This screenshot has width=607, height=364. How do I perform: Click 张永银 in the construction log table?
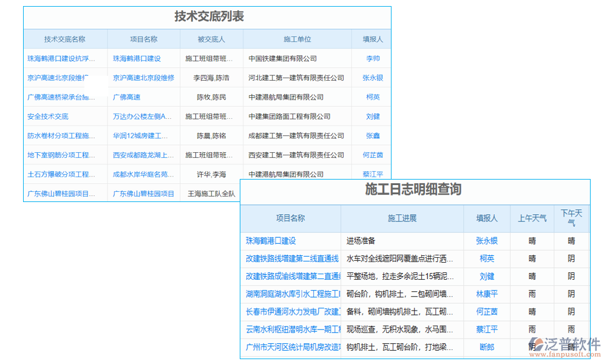click(486, 241)
